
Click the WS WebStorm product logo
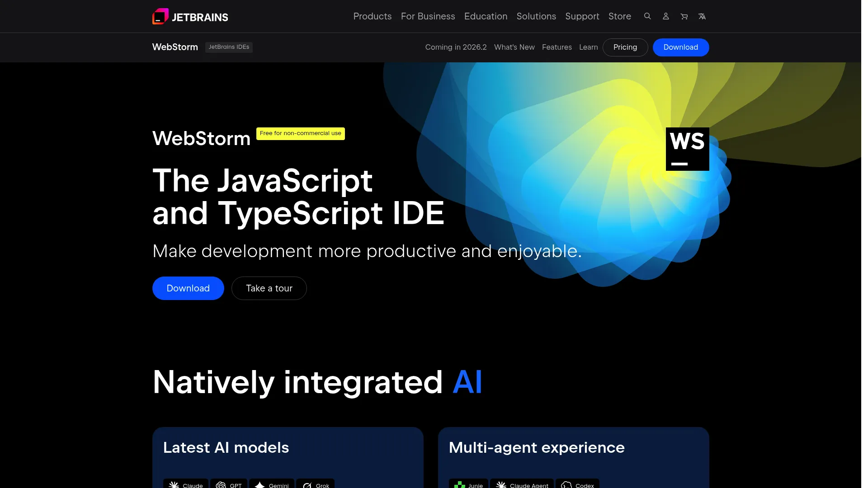click(x=687, y=149)
